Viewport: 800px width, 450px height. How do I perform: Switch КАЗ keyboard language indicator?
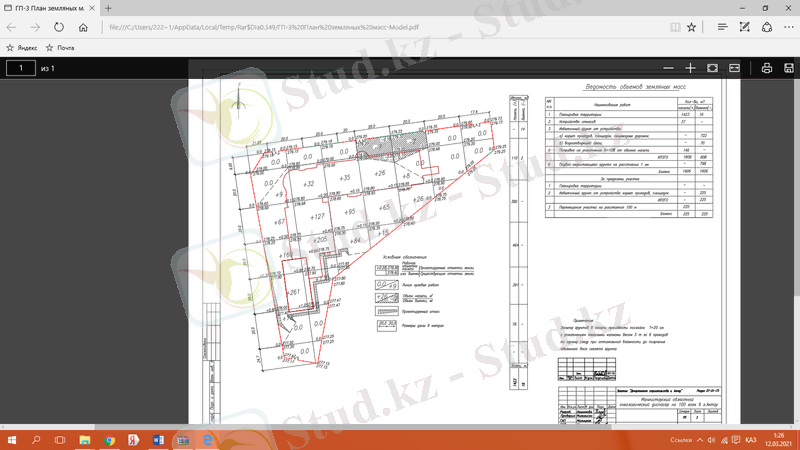(751, 440)
